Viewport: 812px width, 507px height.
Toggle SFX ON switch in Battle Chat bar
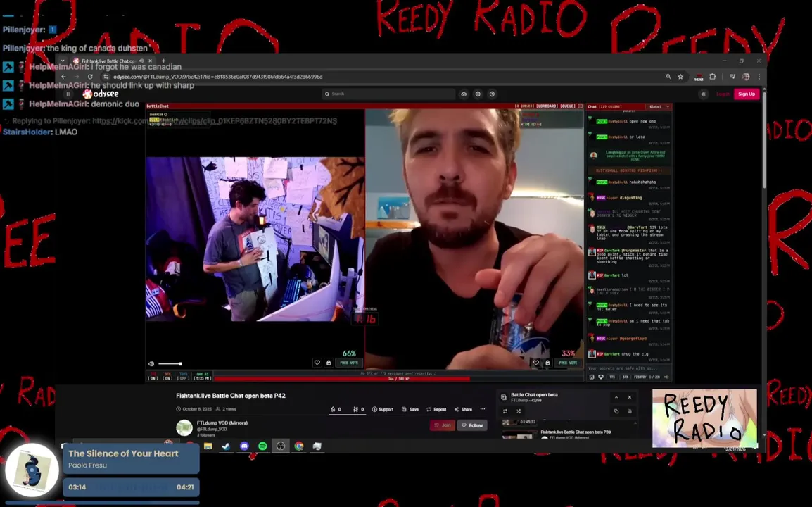tap(167, 376)
